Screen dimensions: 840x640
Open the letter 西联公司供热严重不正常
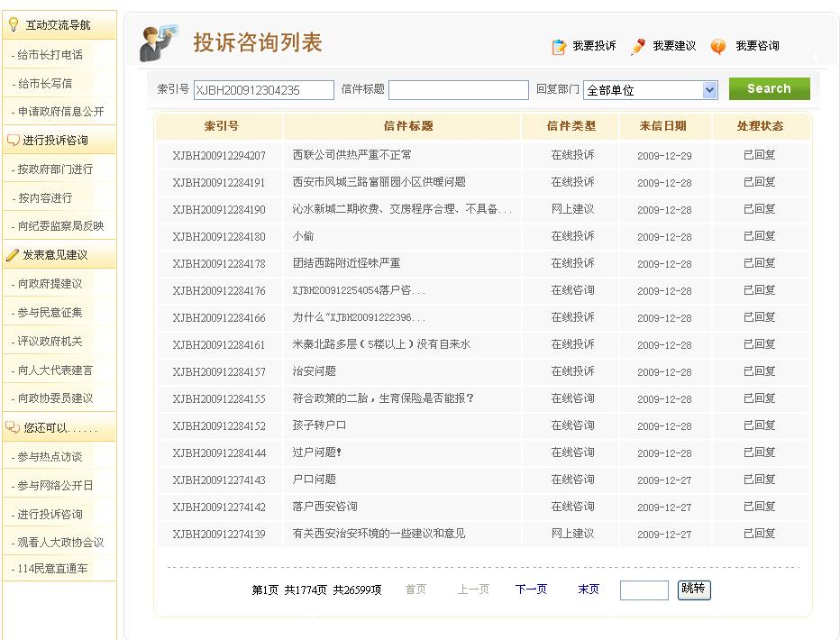[x=352, y=155]
